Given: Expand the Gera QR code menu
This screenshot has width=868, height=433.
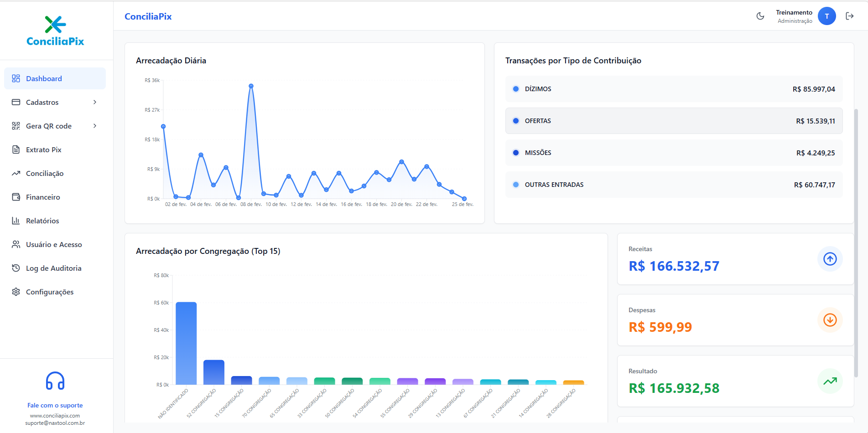Looking at the screenshot, I should pyautogui.click(x=48, y=126).
